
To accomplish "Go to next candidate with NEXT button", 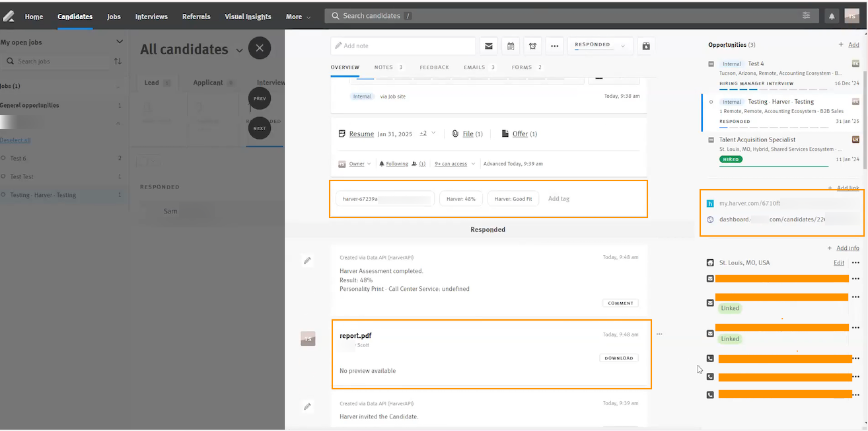I will point(260,128).
